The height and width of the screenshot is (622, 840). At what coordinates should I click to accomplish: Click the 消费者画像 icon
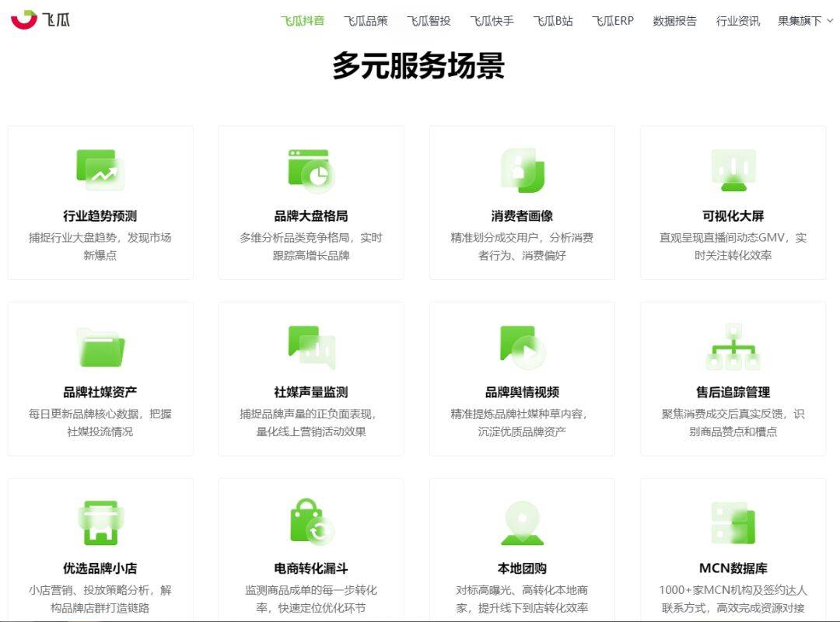(523, 169)
